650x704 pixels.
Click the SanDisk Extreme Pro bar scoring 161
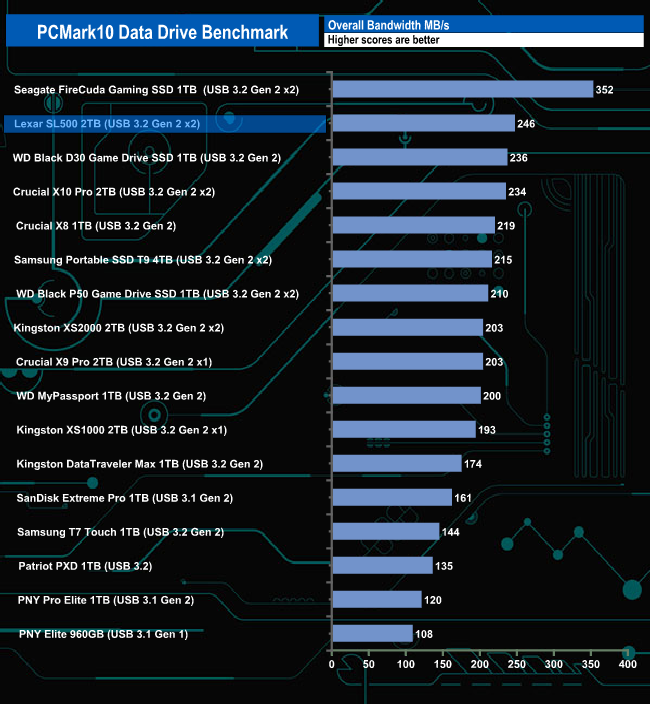tap(392, 498)
